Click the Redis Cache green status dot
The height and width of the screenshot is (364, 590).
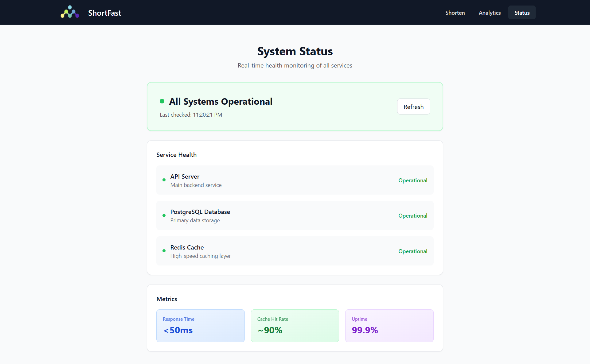click(164, 251)
